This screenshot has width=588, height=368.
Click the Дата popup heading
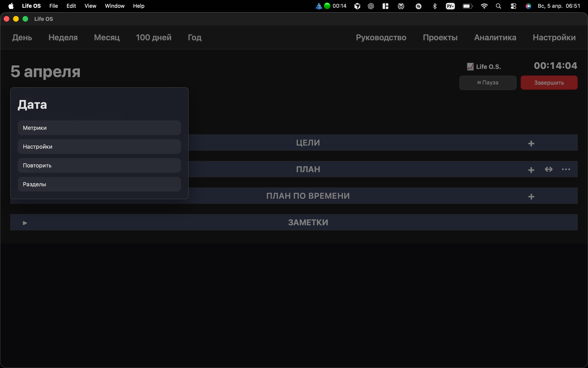tap(32, 105)
